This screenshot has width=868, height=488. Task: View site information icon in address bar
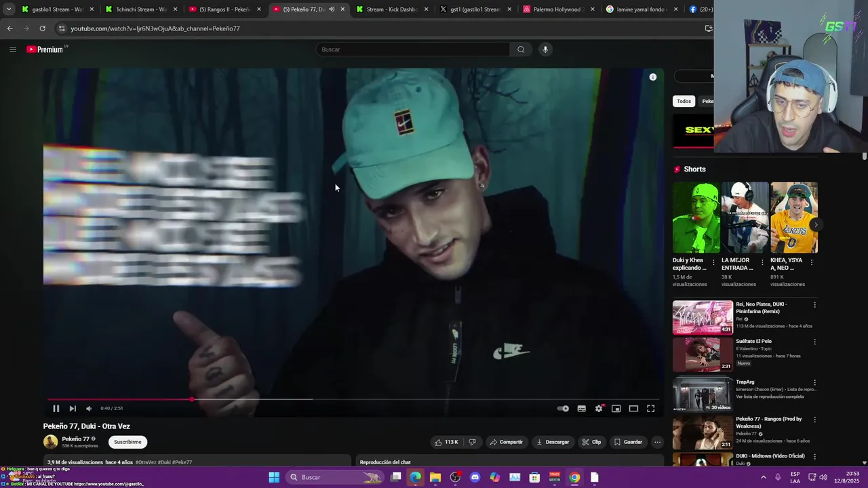click(62, 28)
